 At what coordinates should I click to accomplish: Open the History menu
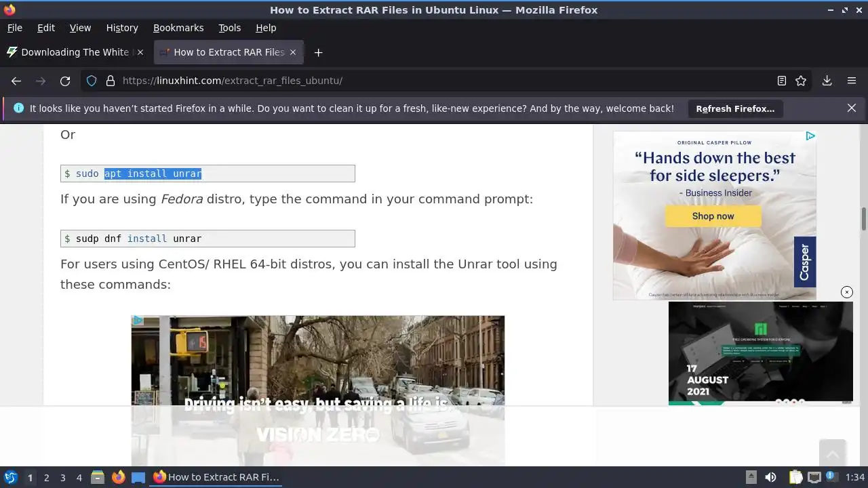(x=122, y=28)
